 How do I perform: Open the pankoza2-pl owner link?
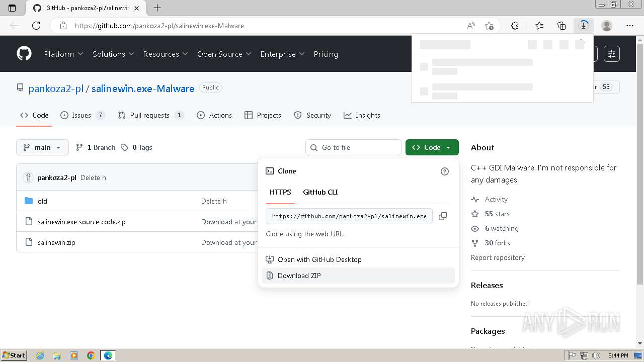coord(56,88)
